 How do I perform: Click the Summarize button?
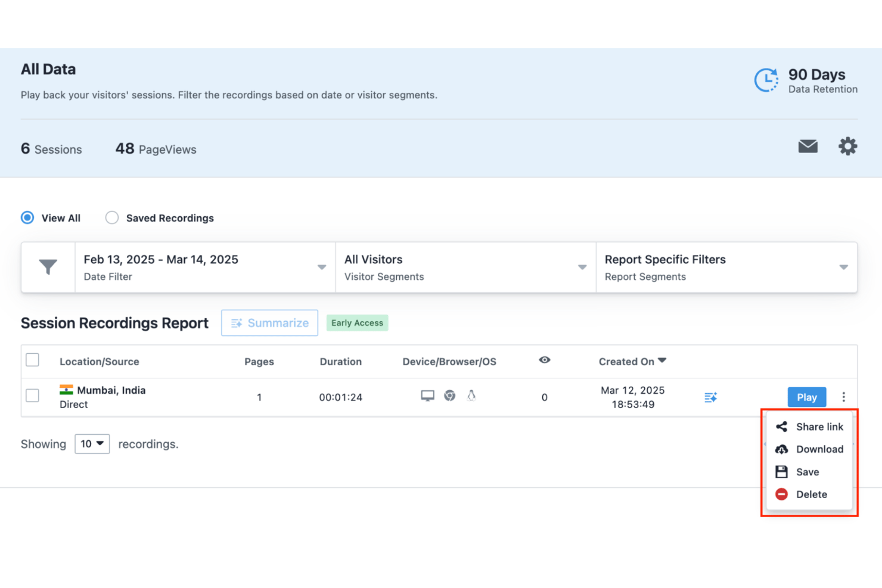(x=269, y=323)
